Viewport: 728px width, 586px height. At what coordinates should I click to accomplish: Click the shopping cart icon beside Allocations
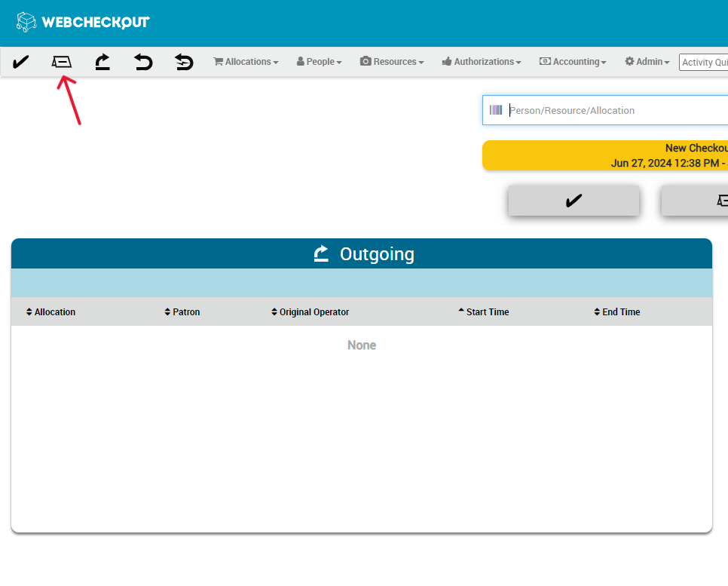pos(219,61)
